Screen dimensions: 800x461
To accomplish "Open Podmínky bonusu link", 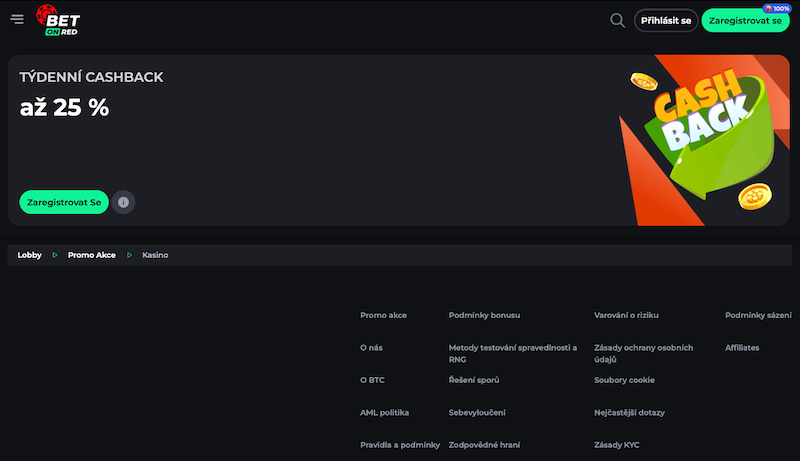I will 484,315.
